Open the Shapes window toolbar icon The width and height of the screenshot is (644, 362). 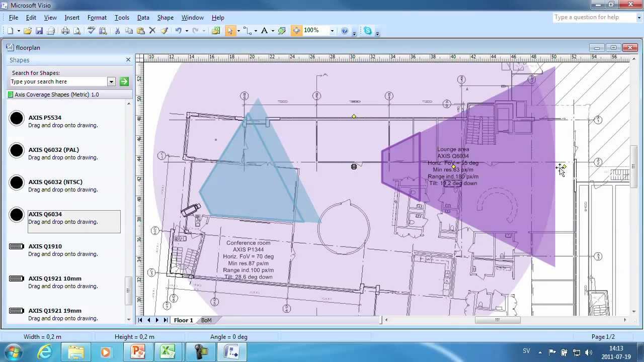tap(216, 31)
